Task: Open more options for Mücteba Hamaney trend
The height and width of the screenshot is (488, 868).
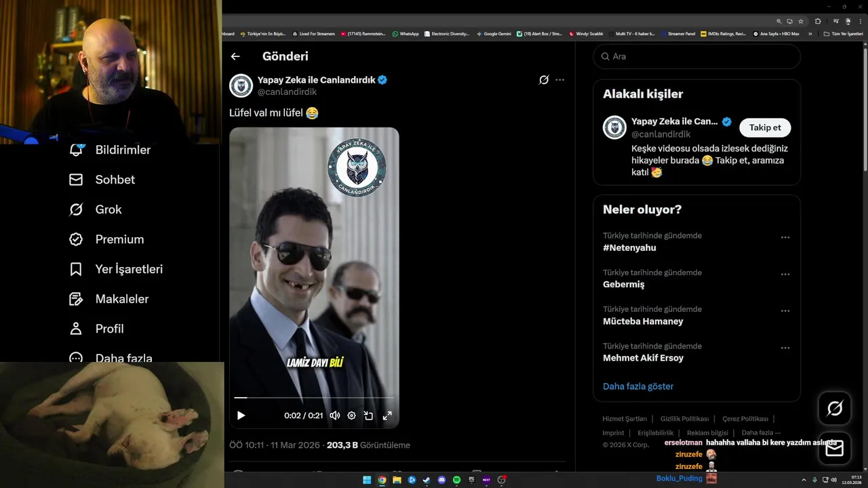Action: [785, 311]
